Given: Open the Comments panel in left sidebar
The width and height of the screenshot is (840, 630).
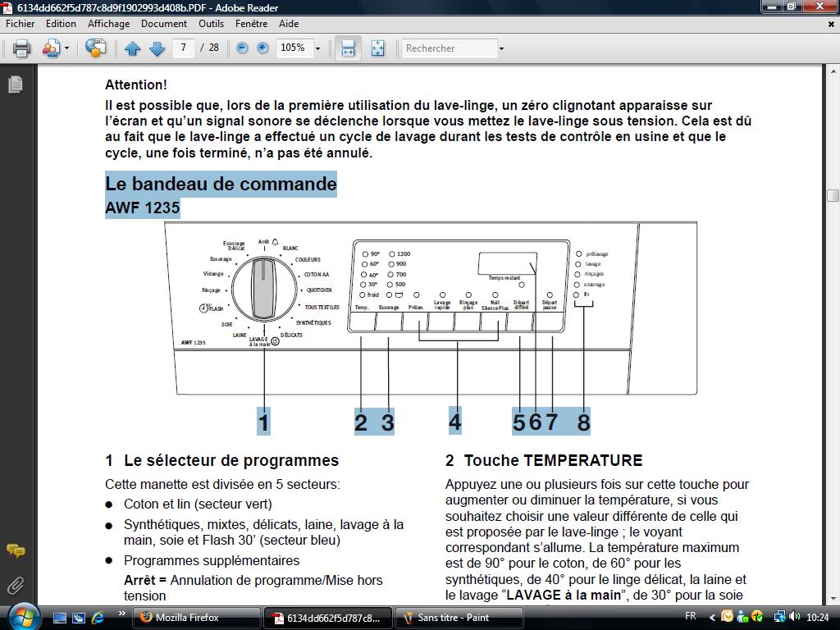Looking at the screenshot, I should click(16, 550).
